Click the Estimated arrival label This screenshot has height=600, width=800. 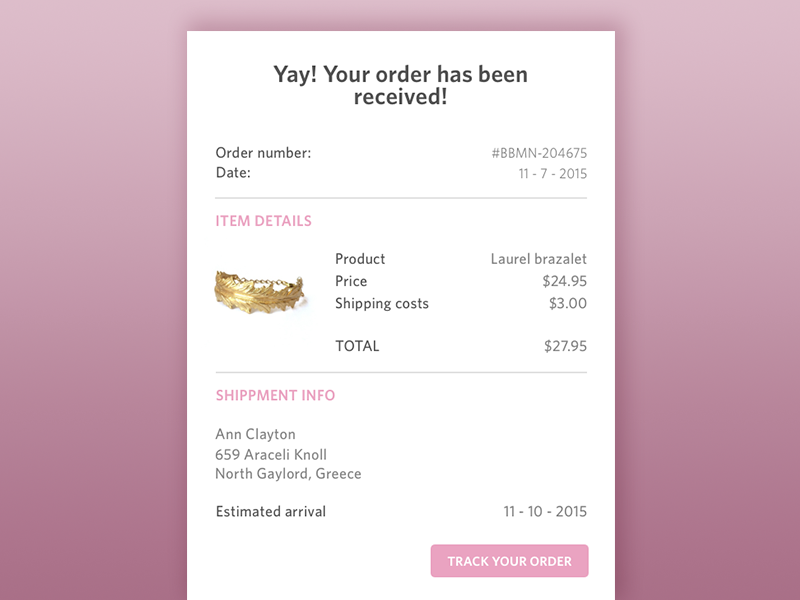click(270, 512)
